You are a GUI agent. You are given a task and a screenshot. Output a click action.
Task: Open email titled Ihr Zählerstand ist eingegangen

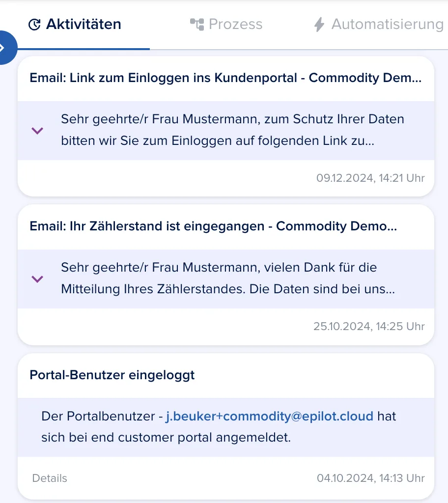click(213, 226)
